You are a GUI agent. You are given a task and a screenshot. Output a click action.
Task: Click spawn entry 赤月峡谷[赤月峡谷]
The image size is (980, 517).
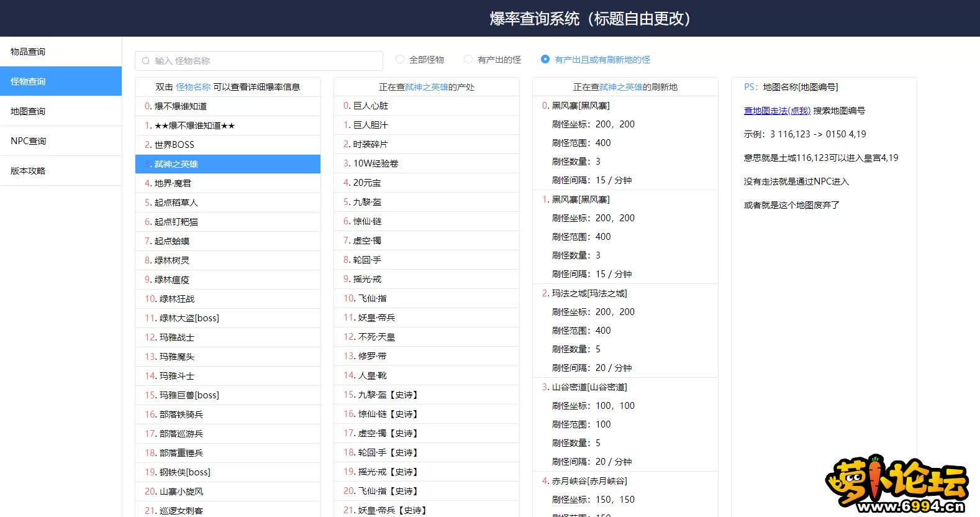(x=584, y=481)
